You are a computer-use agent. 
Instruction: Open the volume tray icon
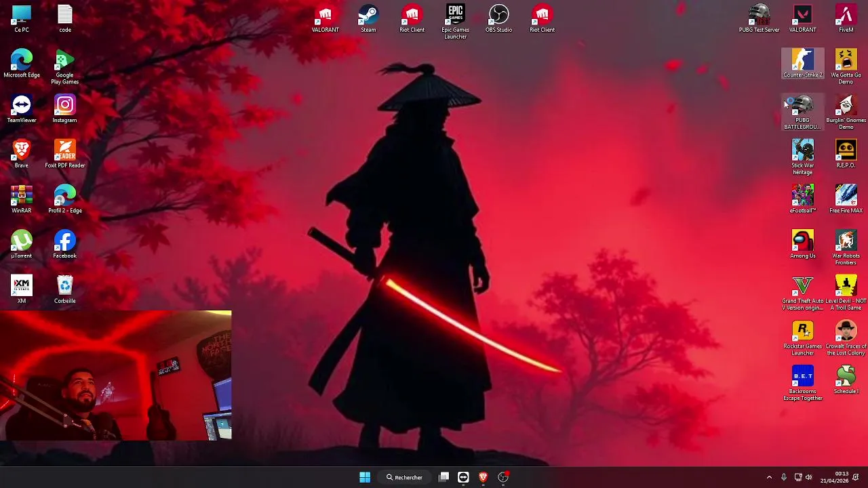coord(808,477)
